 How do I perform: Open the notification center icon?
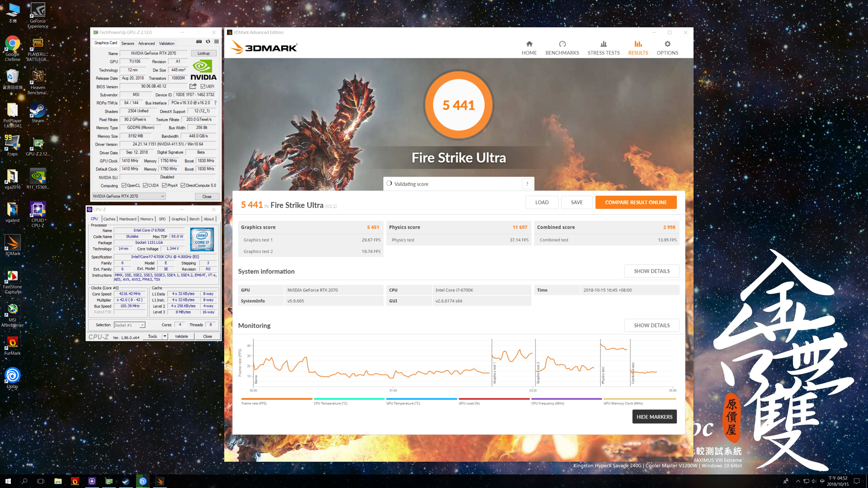coord(857,481)
